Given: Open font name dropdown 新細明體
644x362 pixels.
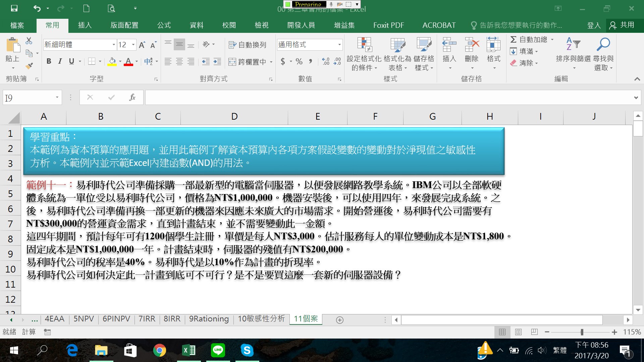Looking at the screenshot, I should click(114, 45).
